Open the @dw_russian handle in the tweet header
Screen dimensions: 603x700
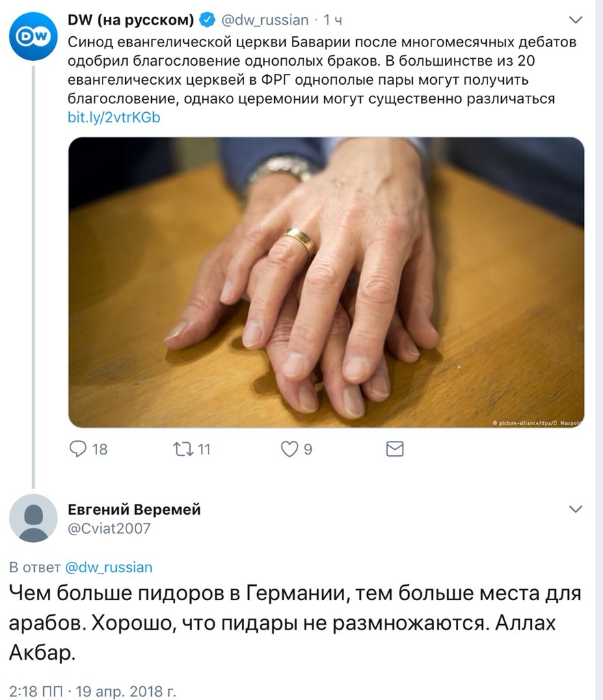[x=265, y=20]
